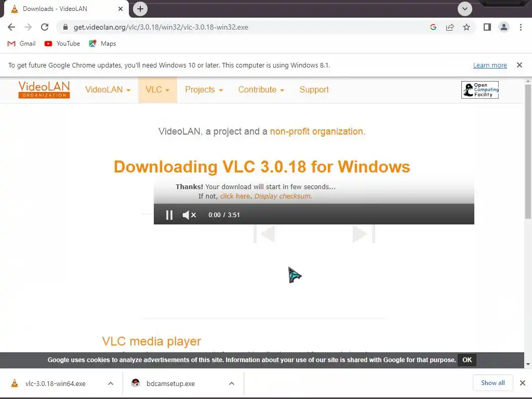Open the bdcamsetup.exe download
Screen dimensions: 532x399
tap(170, 383)
